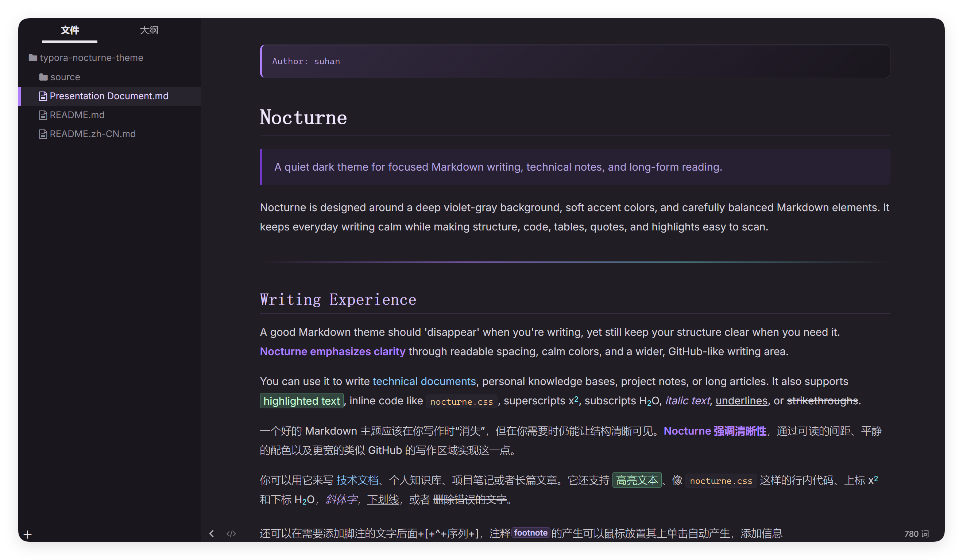Click the footnote reference badge
The width and height of the screenshot is (963, 560).
pyautogui.click(x=531, y=533)
